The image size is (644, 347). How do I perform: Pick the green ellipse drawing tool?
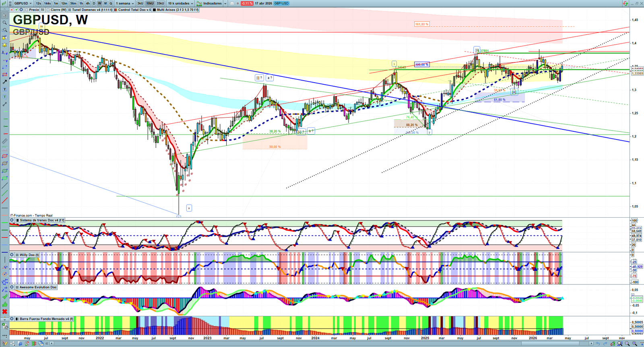tap(4, 171)
